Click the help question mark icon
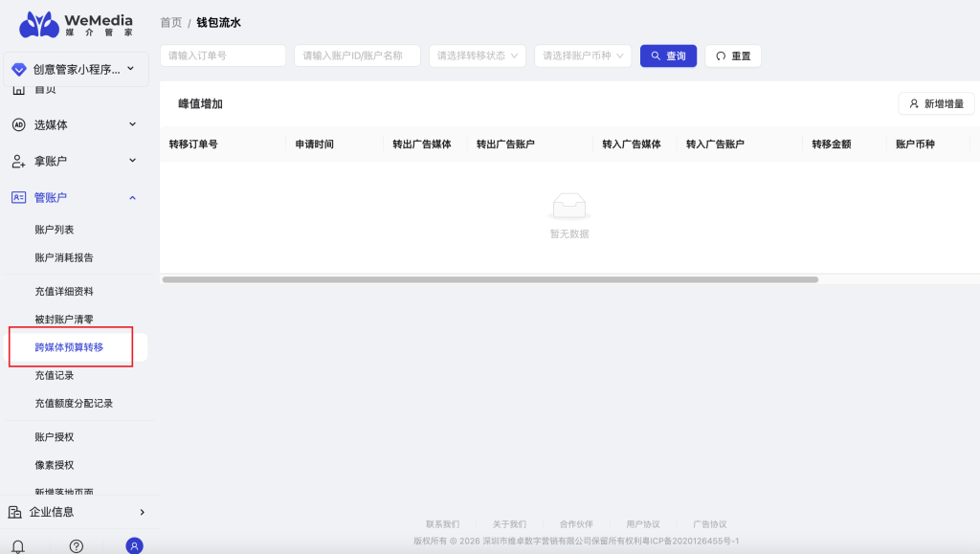Viewport: 980px width, 554px height. [77, 546]
